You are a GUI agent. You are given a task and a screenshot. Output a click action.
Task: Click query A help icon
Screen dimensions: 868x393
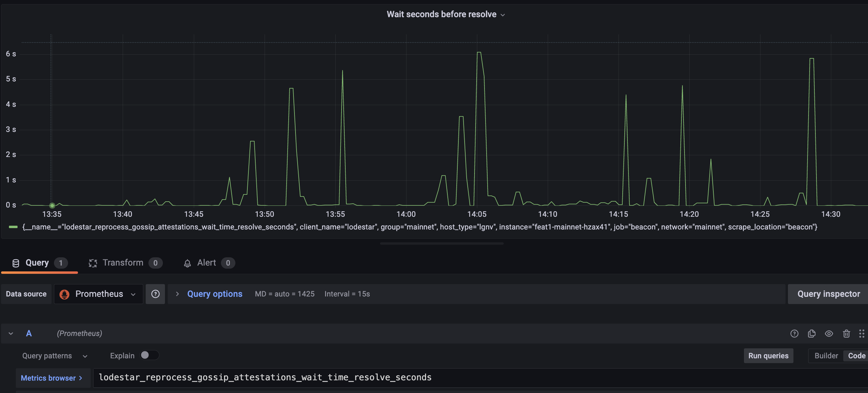tap(794, 334)
